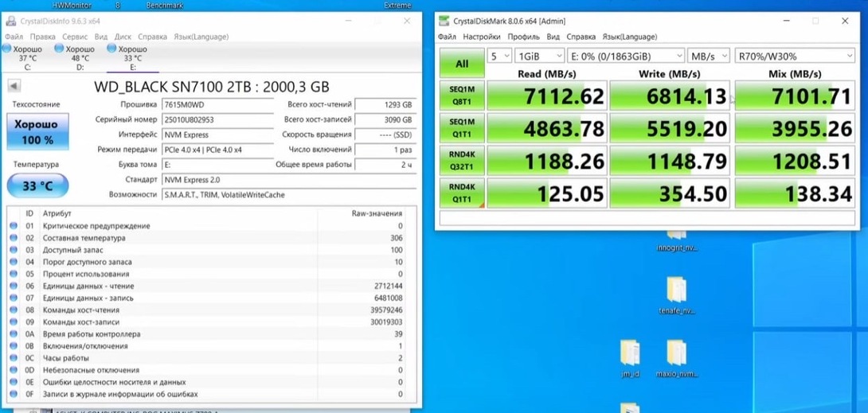Open test count dropdown showing 5
The height and width of the screenshot is (413, 868).
click(x=499, y=56)
